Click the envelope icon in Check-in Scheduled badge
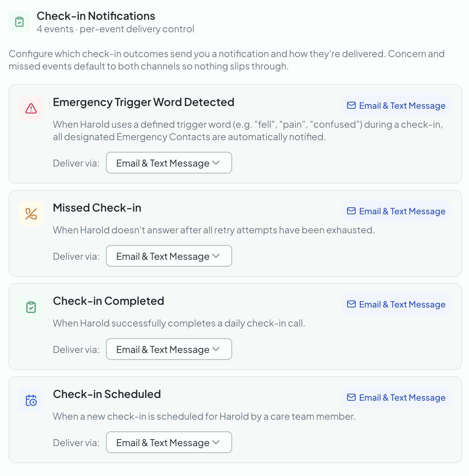Screen dimensions: 469x476 pos(351,397)
